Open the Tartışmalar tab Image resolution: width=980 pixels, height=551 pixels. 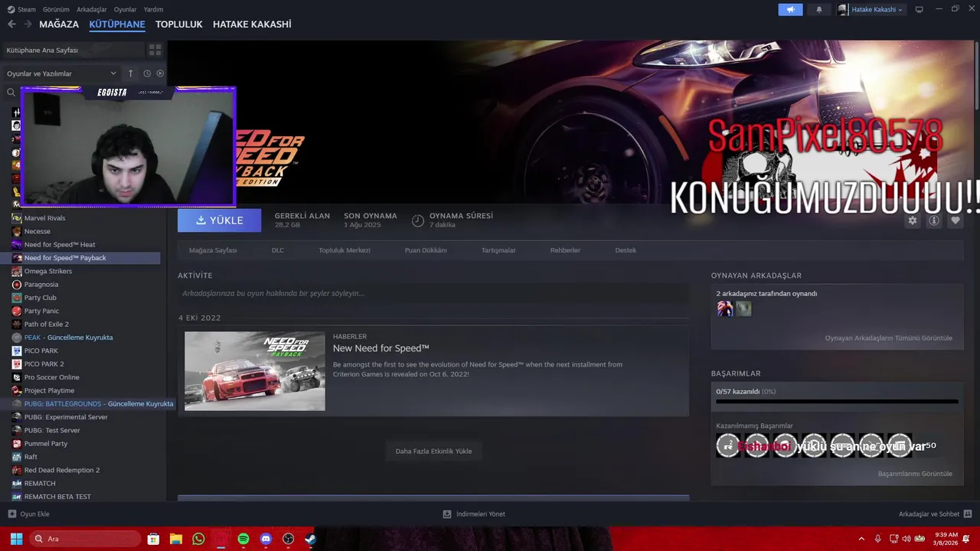[x=498, y=250]
